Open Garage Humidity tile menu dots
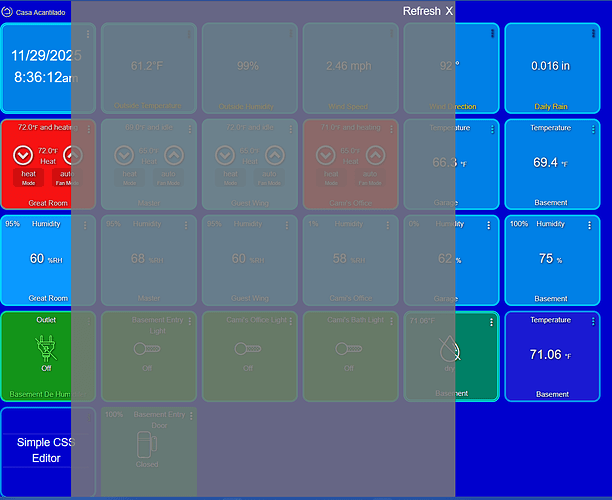 point(488,225)
